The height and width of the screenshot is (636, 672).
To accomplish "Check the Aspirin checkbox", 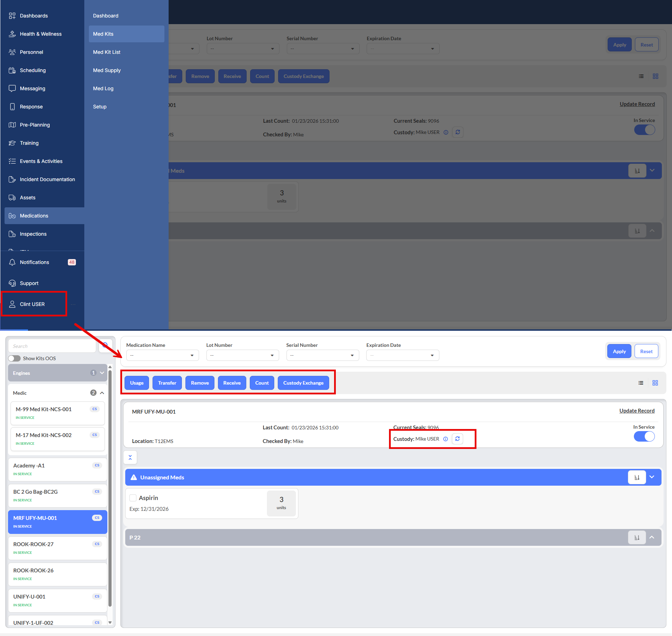I will click(x=133, y=498).
